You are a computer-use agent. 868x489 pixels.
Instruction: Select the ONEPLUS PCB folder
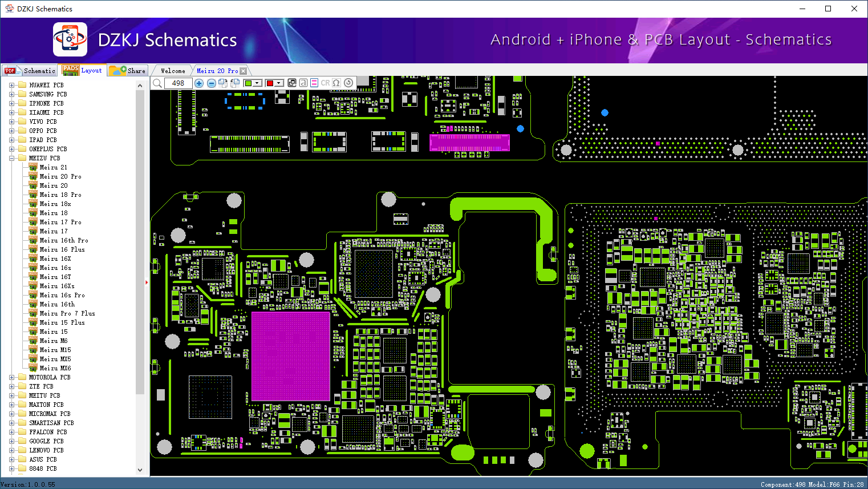pyautogui.click(x=48, y=149)
